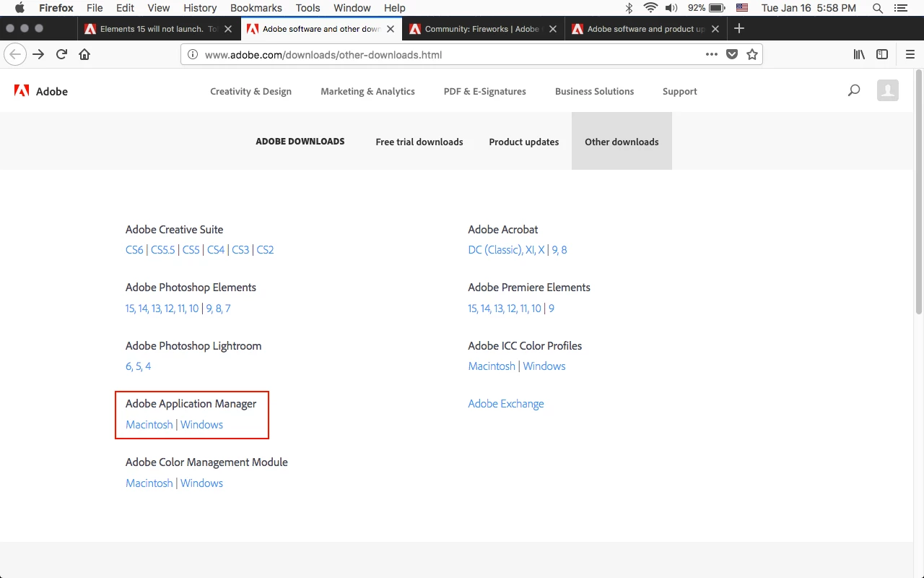The image size is (924, 578).
Task: Close the active Adobe downloads tab
Action: pos(391,29)
